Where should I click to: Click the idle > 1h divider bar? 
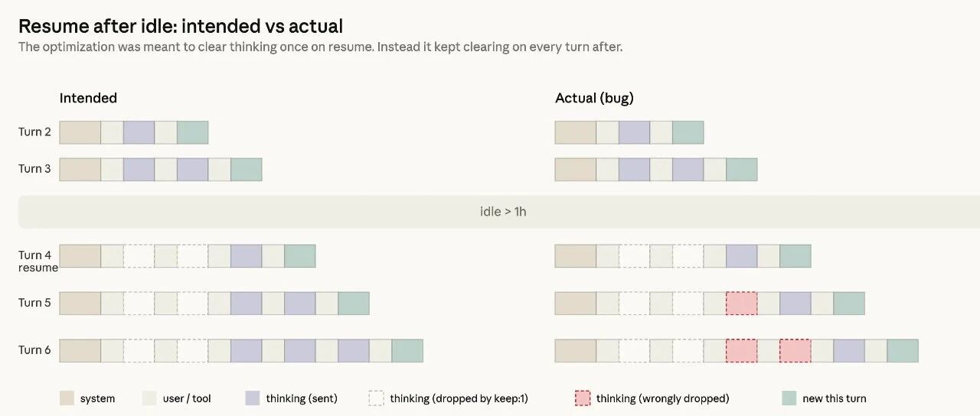point(502,212)
